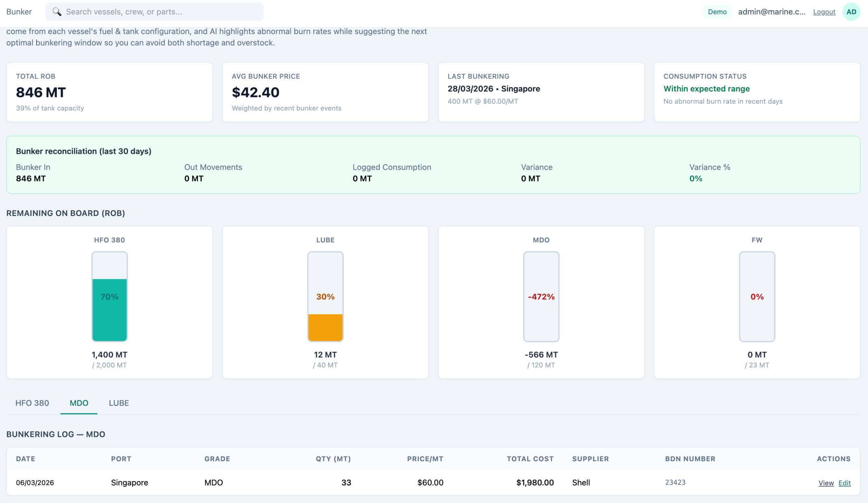The height and width of the screenshot is (503, 868).
Task: Sort the table by QTY (MT) column
Action: [334, 459]
